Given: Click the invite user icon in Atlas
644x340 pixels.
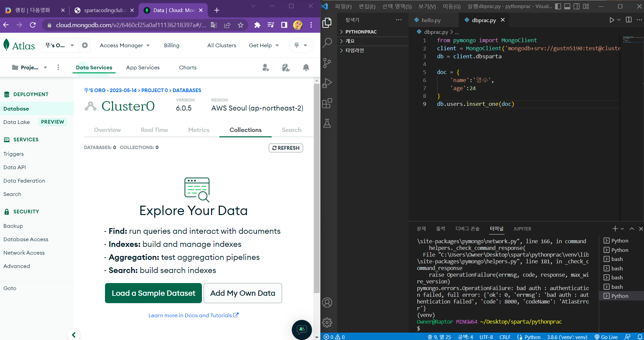Looking at the screenshot, I should tap(266, 68).
